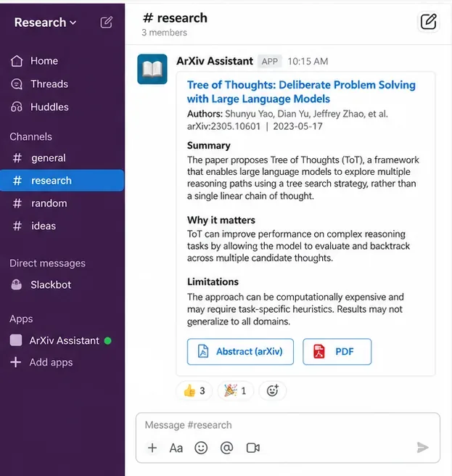The height and width of the screenshot is (476, 452).
Task: Click the @ mention icon
Action: point(227,448)
